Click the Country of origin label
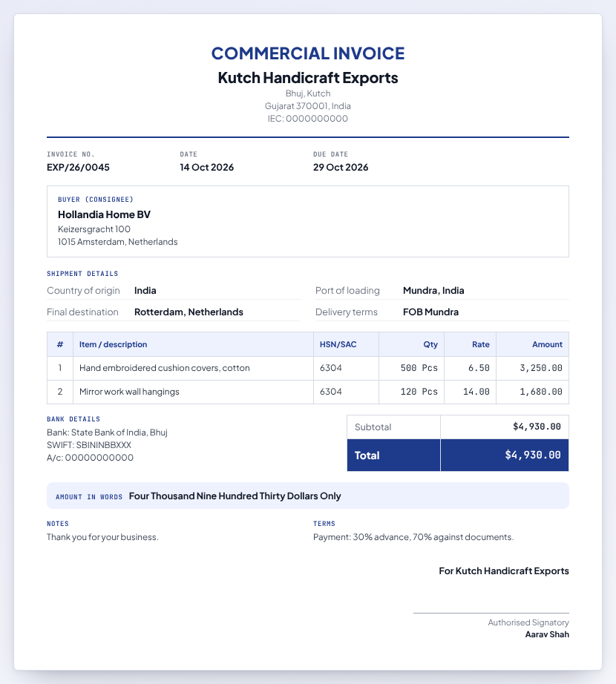616x684 pixels. pyautogui.click(x=83, y=291)
